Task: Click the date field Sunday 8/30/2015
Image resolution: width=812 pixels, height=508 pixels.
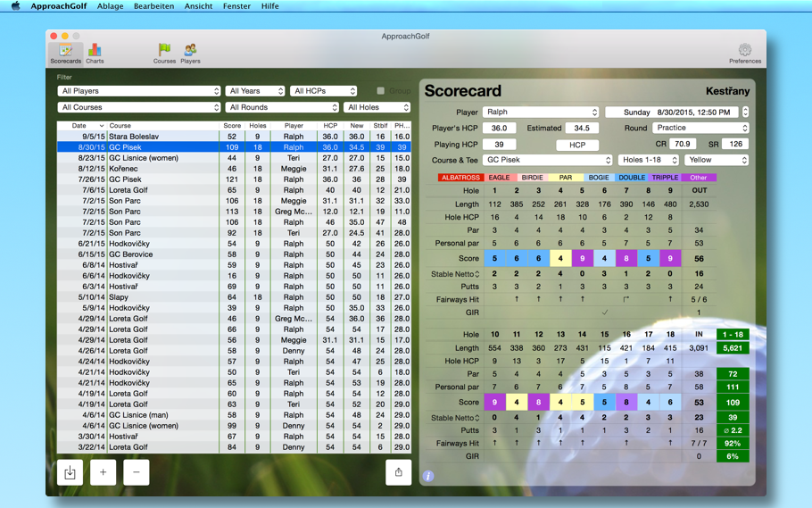Action: pyautogui.click(x=673, y=112)
